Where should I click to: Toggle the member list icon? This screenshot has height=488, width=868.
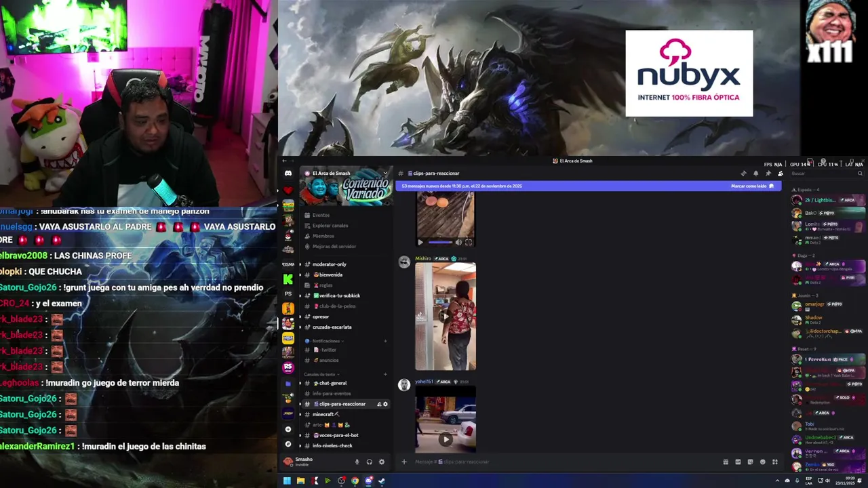781,174
